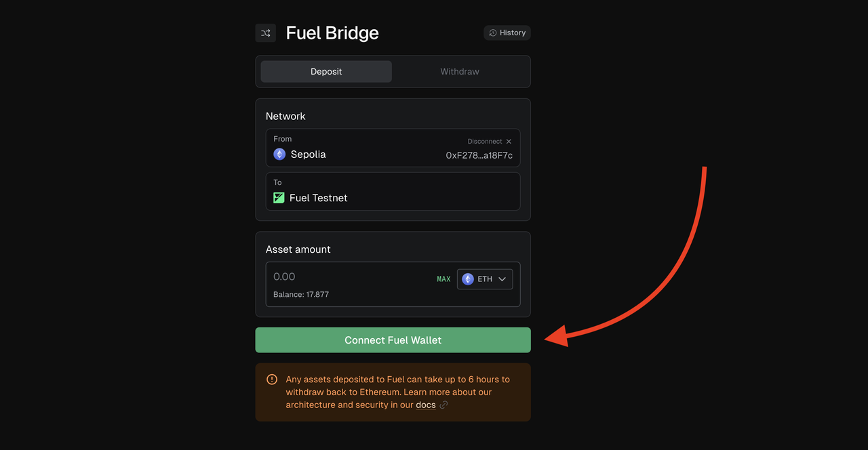Click the chevron arrow in ETH selector
The height and width of the screenshot is (450, 868).
tap(502, 279)
